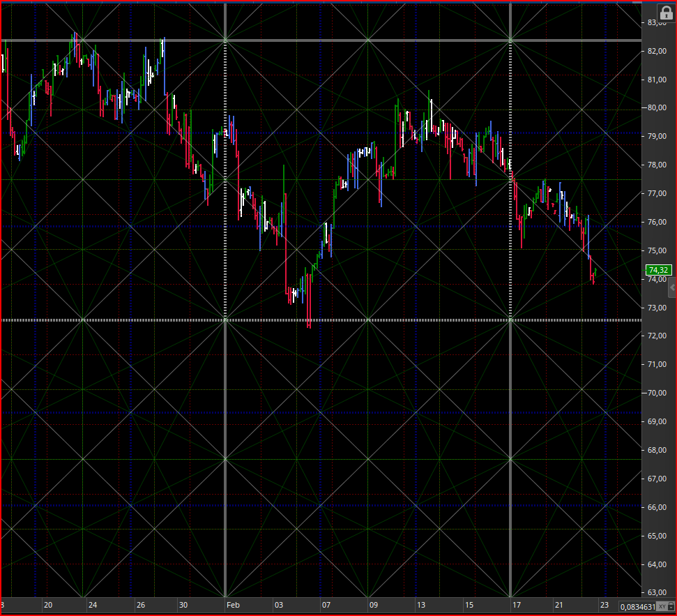This screenshot has height=616, width=677.
Task: Click the 07 date label on time axis
Action: 326,605
